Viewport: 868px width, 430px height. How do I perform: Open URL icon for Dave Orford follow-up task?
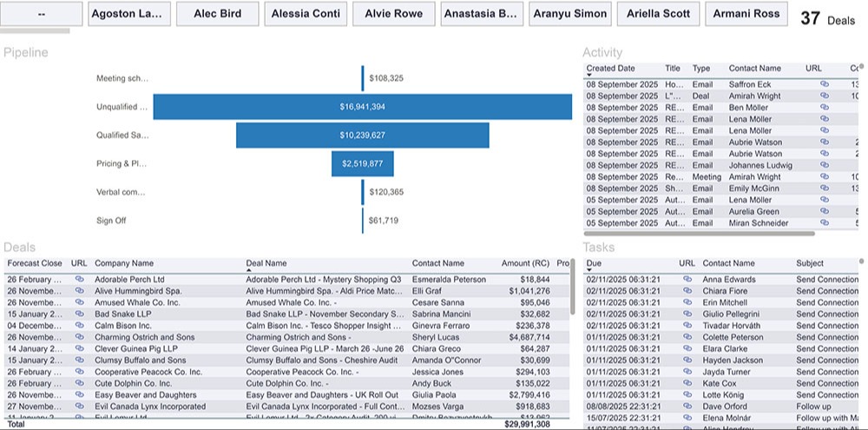point(687,406)
